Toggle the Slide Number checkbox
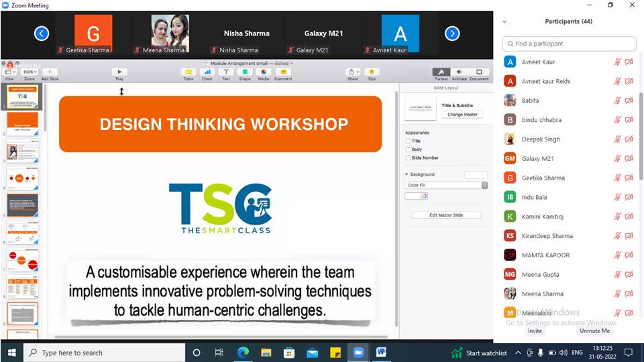644x362 pixels. pos(409,158)
